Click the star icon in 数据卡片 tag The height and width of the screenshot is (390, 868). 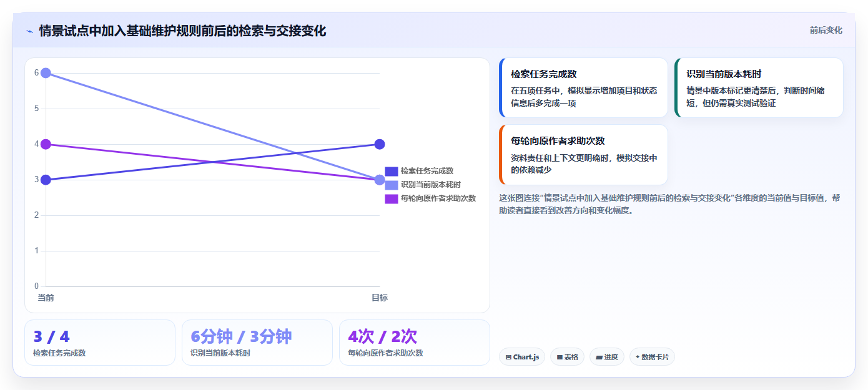click(x=638, y=358)
